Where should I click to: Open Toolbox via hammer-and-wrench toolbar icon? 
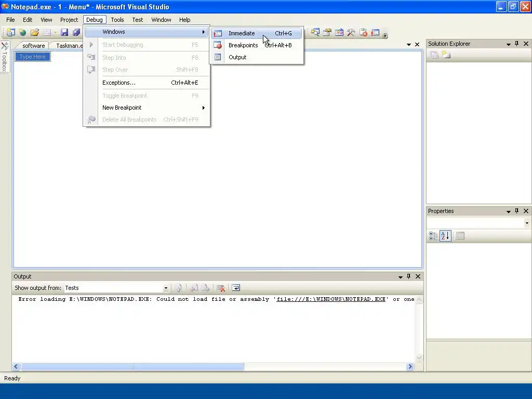351,32
